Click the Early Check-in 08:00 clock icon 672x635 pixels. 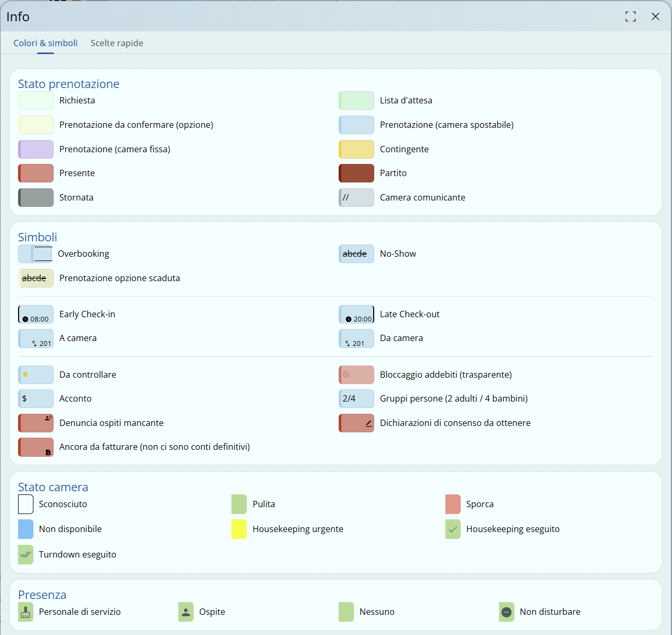coord(25,319)
